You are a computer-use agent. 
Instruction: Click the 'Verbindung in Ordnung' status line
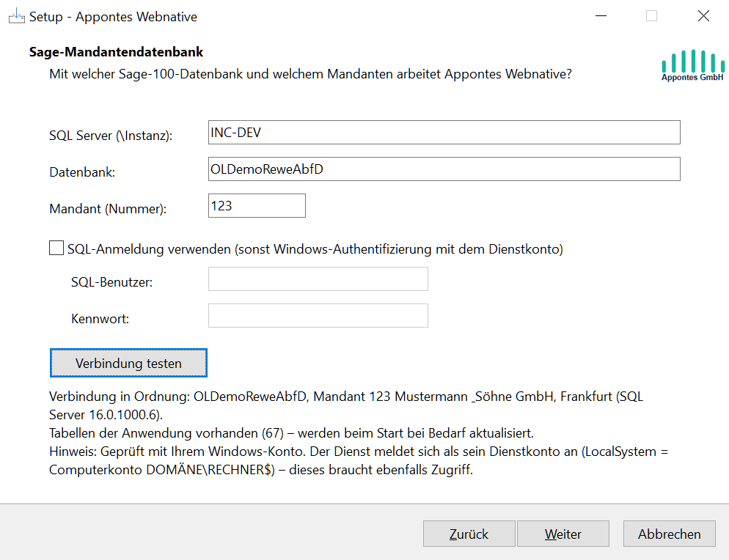[346, 405]
